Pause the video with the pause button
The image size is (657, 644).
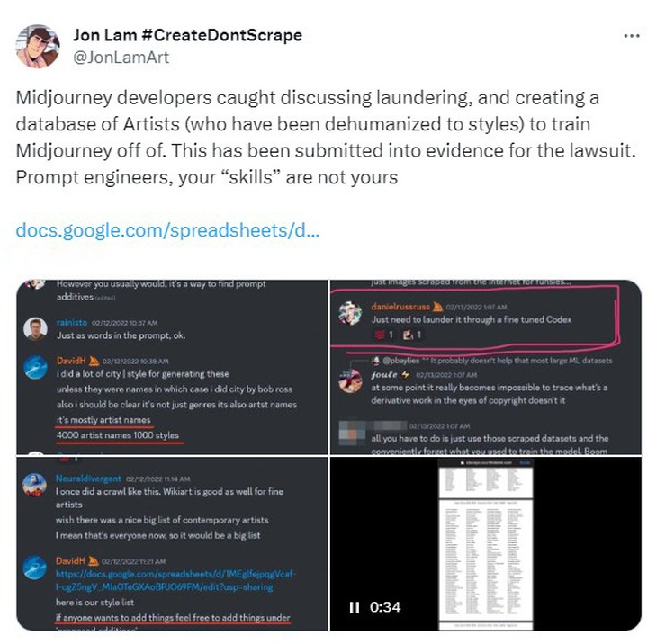click(354, 607)
